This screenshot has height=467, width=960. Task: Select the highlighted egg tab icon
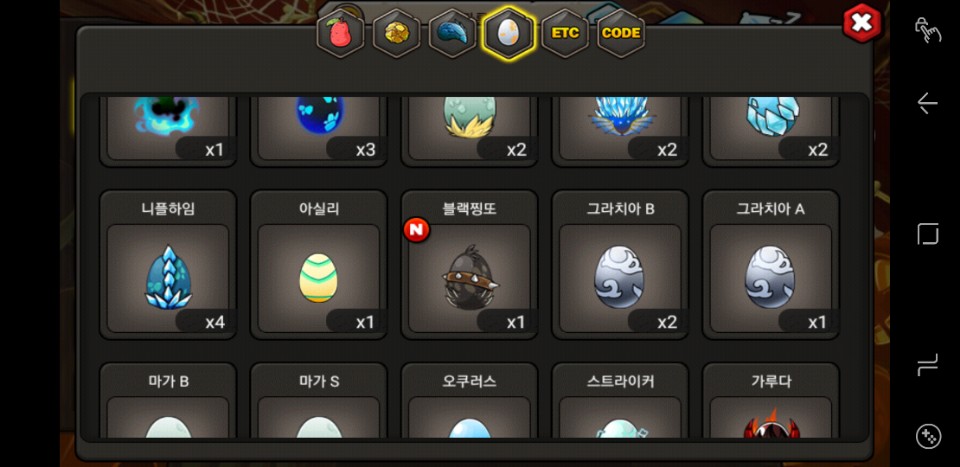[509, 33]
